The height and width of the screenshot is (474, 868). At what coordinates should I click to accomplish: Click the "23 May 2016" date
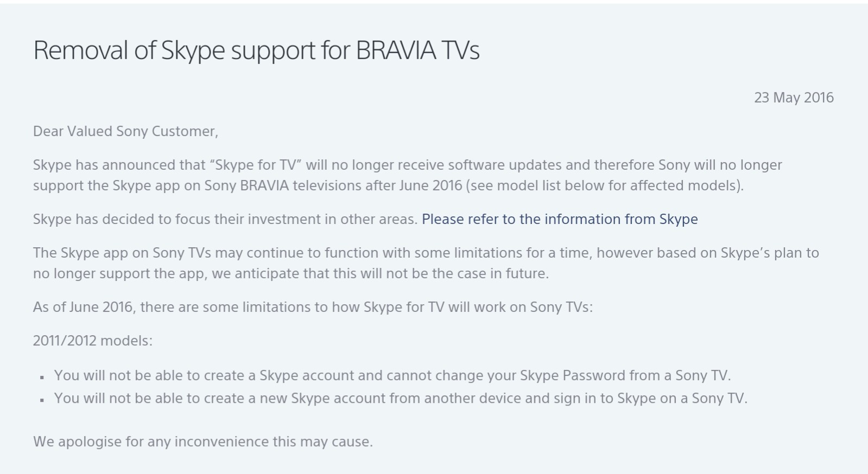(x=794, y=98)
